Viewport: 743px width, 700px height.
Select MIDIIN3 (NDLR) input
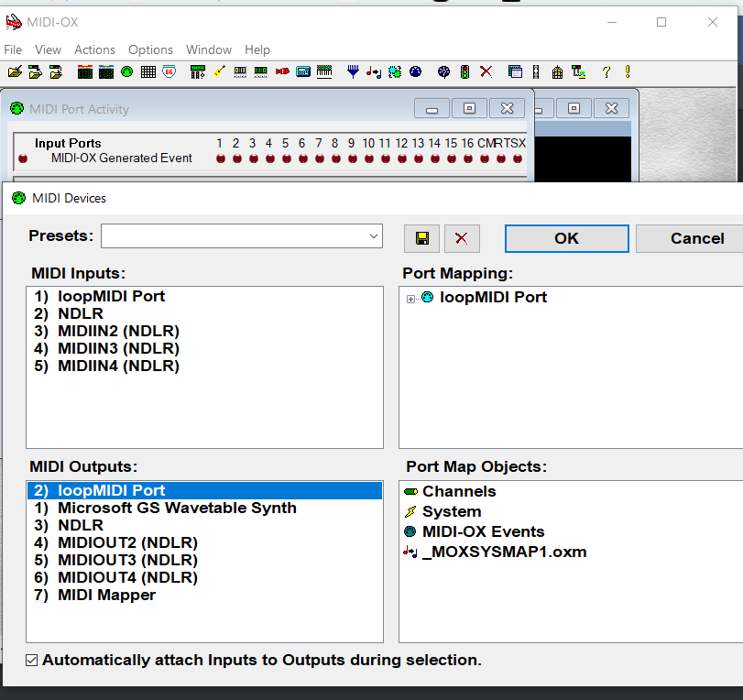204,349
